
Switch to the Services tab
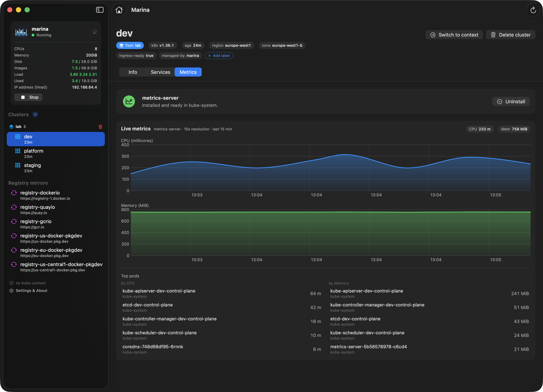click(160, 72)
